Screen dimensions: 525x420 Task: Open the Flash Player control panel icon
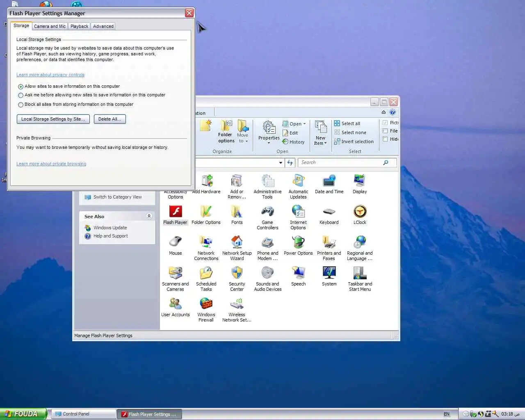(x=176, y=215)
